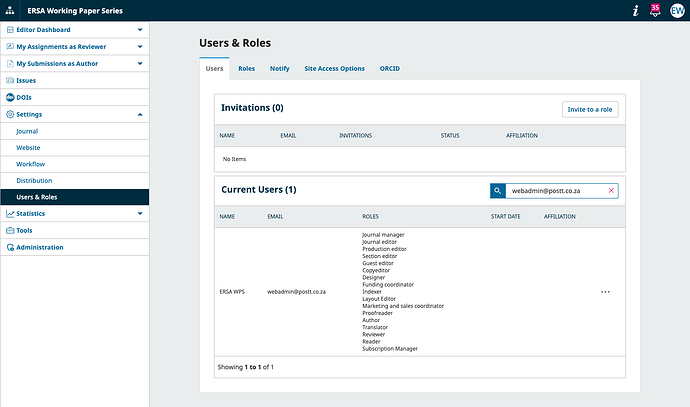
Task: Open the site hierarchy icon in top-left
Action: [11, 10]
